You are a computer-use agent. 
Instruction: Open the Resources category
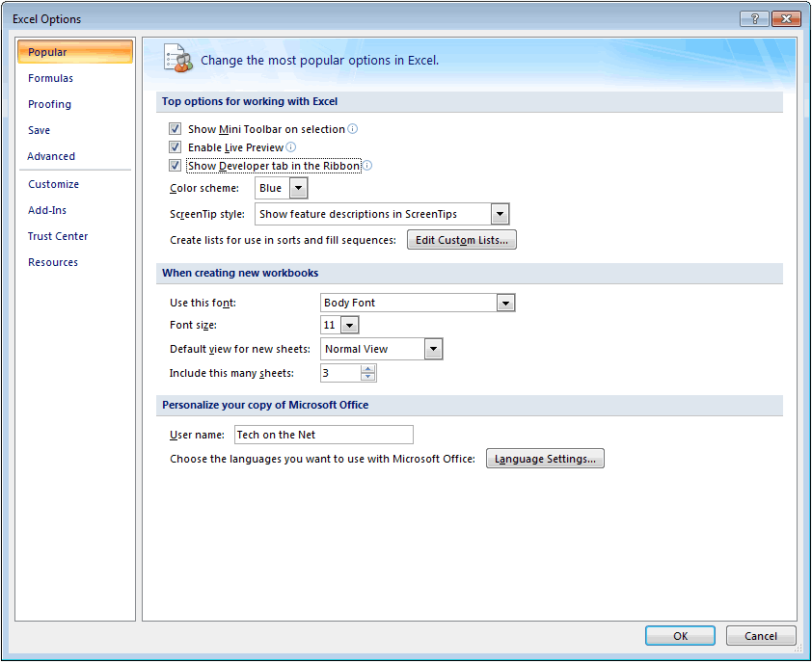click(53, 262)
